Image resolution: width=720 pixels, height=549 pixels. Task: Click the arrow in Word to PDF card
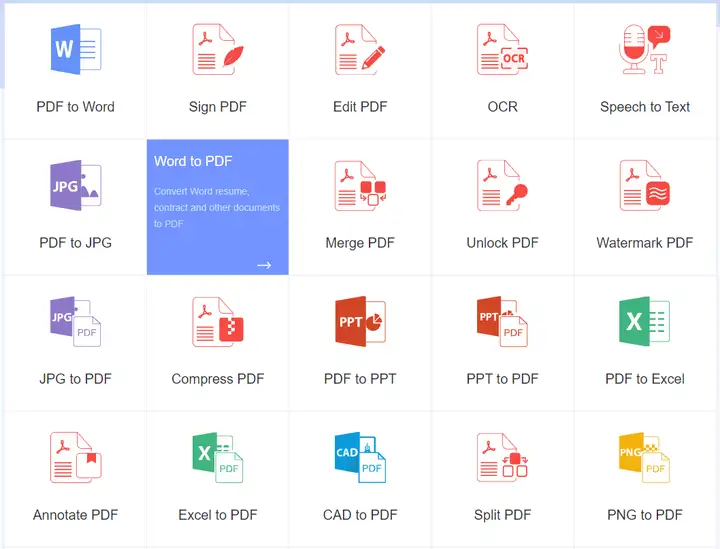tap(264, 265)
